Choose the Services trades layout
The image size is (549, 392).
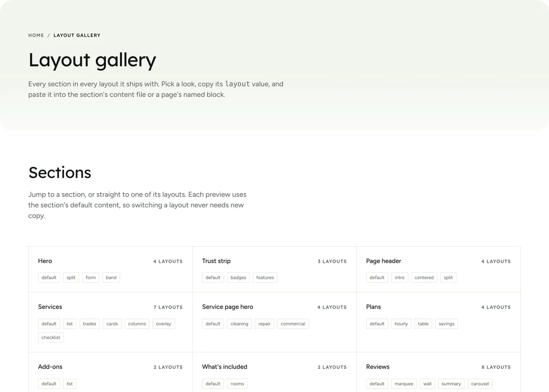(90, 324)
